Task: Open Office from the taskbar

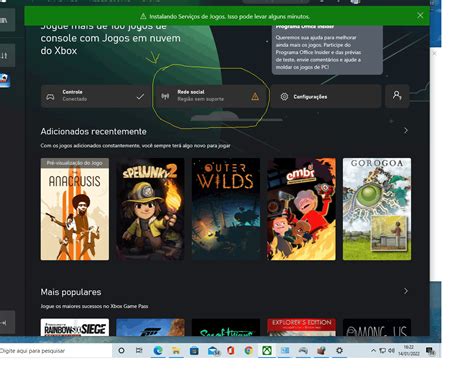Action: [231, 351]
